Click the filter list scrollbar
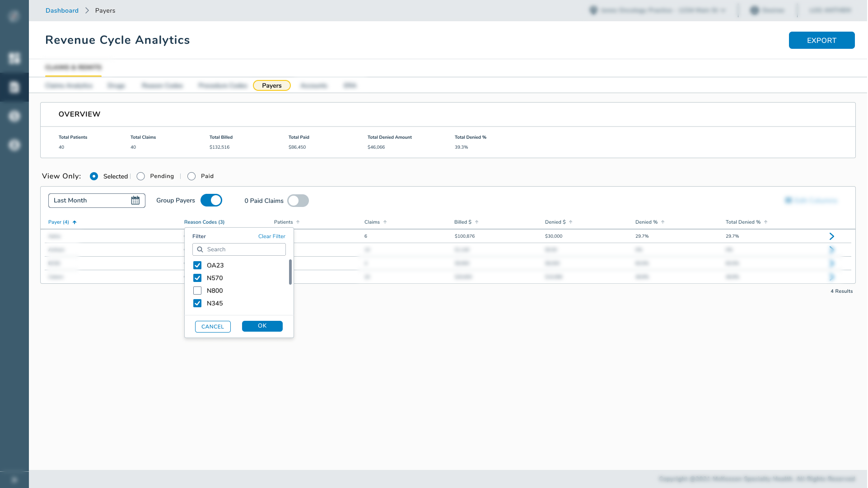This screenshot has height=488, width=868. point(290,272)
